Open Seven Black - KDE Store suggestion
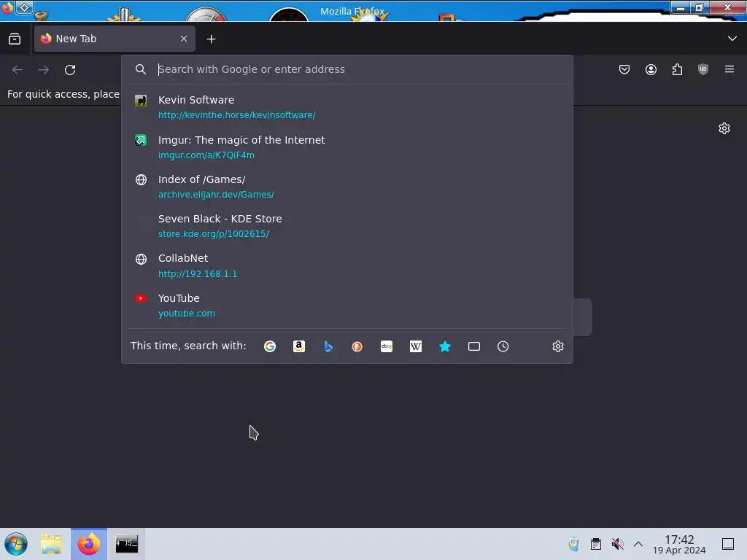Screen dimensions: 747x560 (347, 226)
